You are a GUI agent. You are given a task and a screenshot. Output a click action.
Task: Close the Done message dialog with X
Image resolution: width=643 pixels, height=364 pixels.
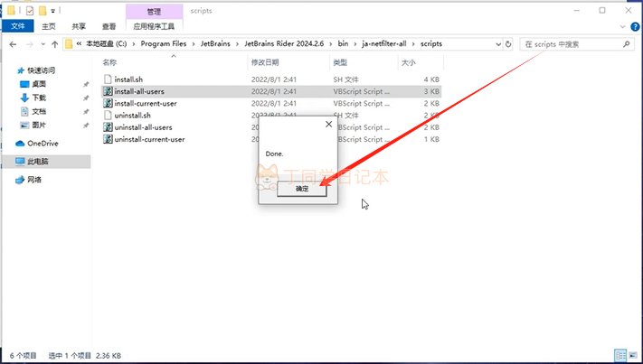pos(326,126)
